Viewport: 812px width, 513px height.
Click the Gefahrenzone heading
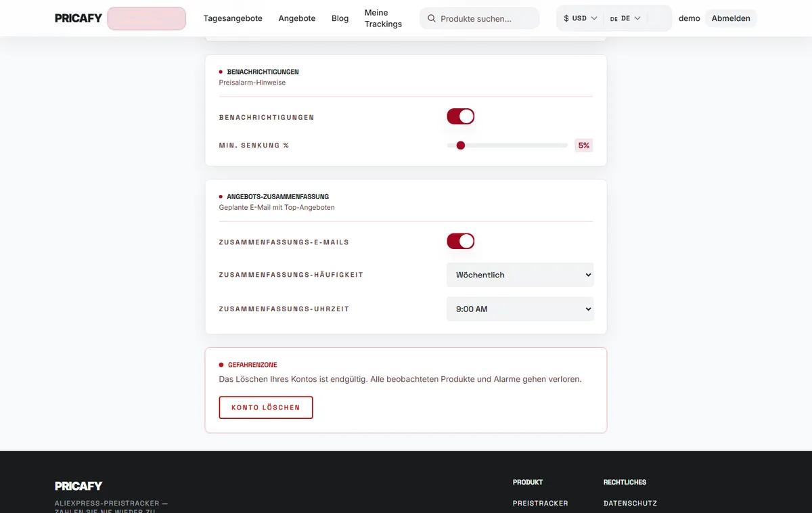pos(252,365)
